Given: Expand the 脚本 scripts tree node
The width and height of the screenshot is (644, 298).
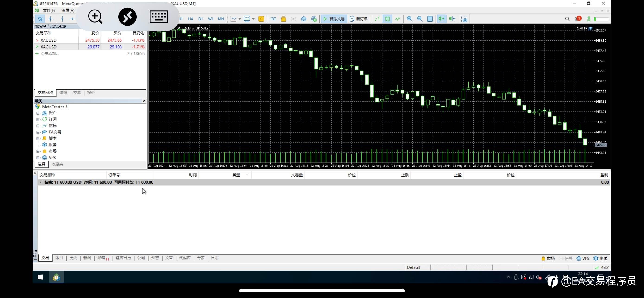Looking at the screenshot, I should [x=38, y=138].
